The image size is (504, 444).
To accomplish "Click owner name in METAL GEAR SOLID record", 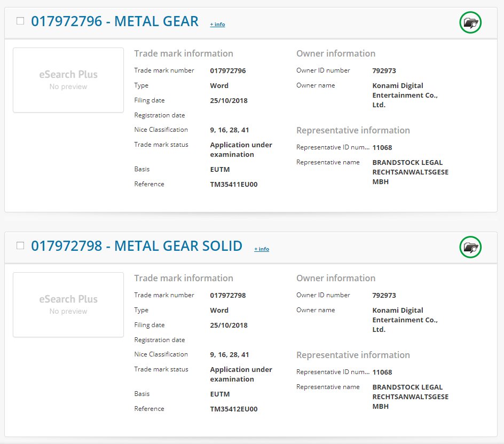I will click(x=405, y=320).
